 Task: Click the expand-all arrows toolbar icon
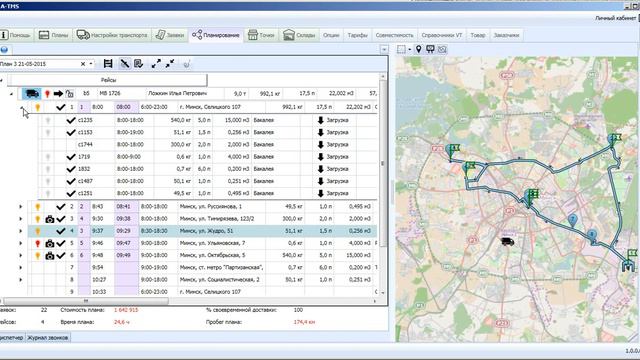click(156, 64)
